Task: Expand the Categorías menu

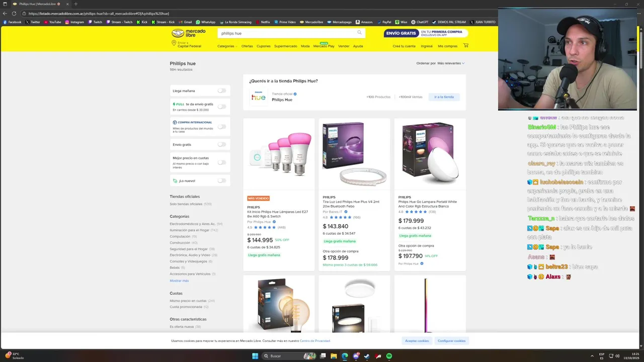Action: click(x=227, y=46)
